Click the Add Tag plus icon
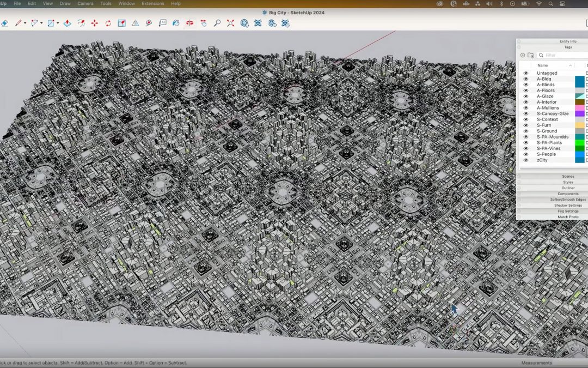This screenshot has width=588, height=368. (x=522, y=55)
